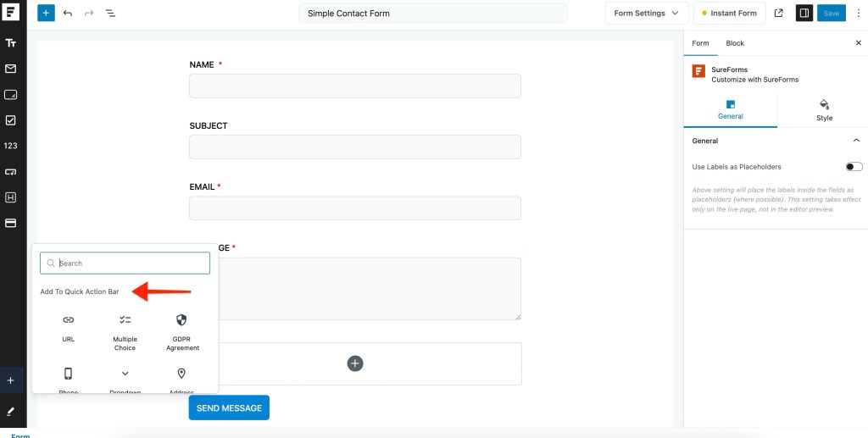Select the Address block icon

click(x=181, y=374)
